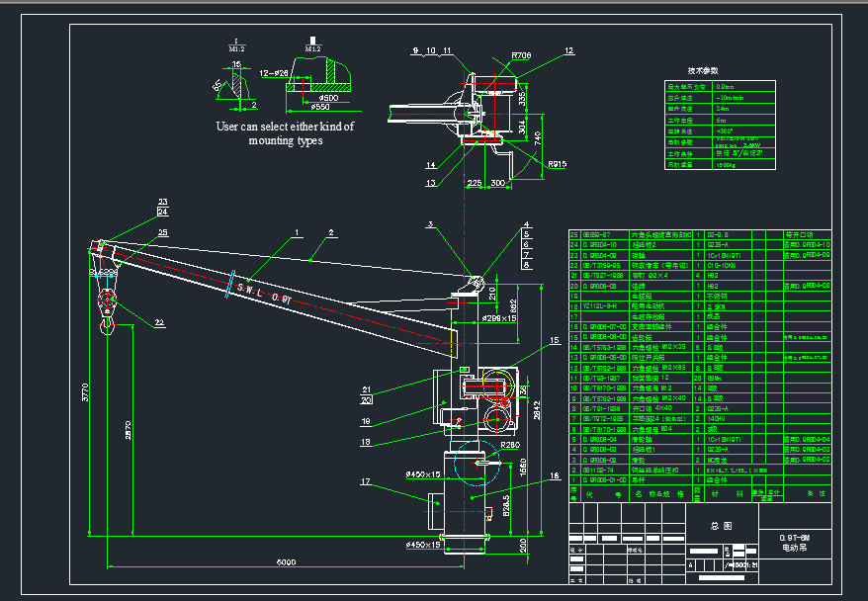This screenshot has height=601, width=868.
Task: Select the 技术参数 table heading
Action: (x=703, y=71)
